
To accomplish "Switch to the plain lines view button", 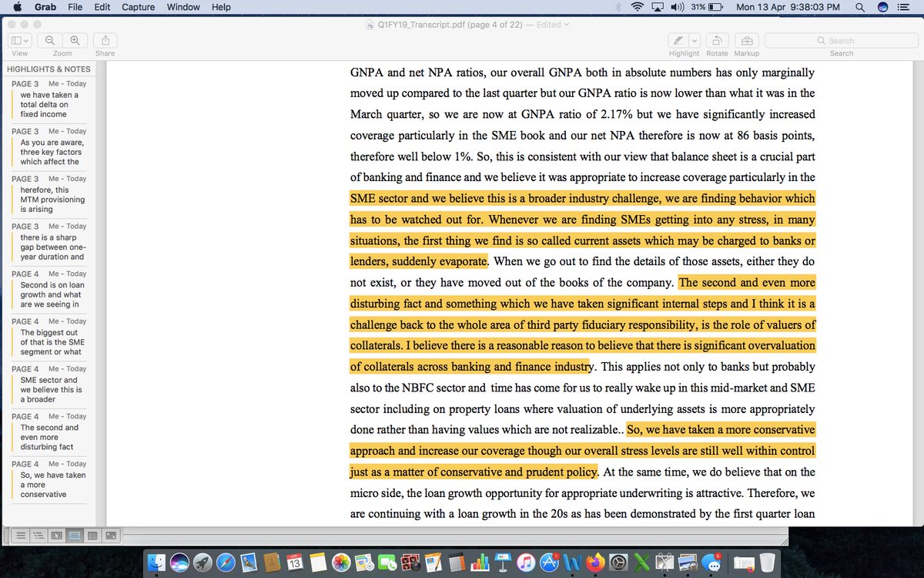I will pyautogui.click(x=21, y=535).
